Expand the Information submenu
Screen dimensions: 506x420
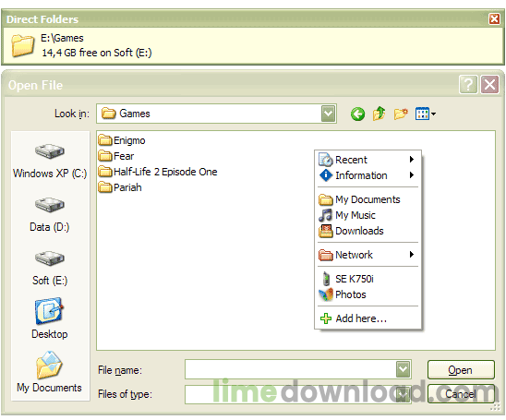367,175
